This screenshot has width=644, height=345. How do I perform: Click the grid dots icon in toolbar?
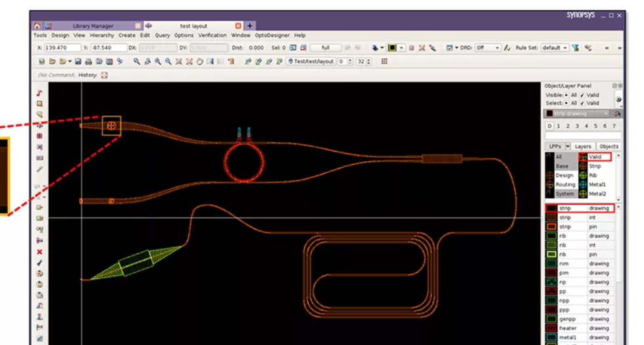[x=384, y=61]
